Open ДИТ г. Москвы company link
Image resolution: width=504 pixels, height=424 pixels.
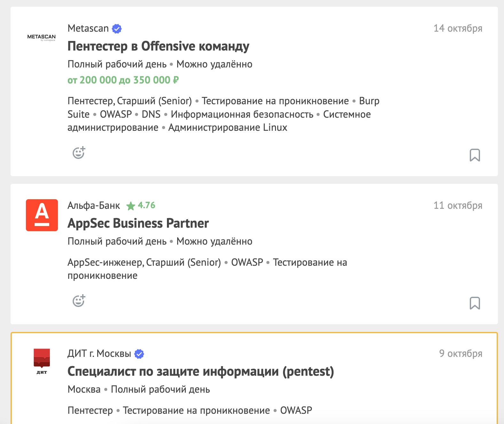[x=99, y=354]
